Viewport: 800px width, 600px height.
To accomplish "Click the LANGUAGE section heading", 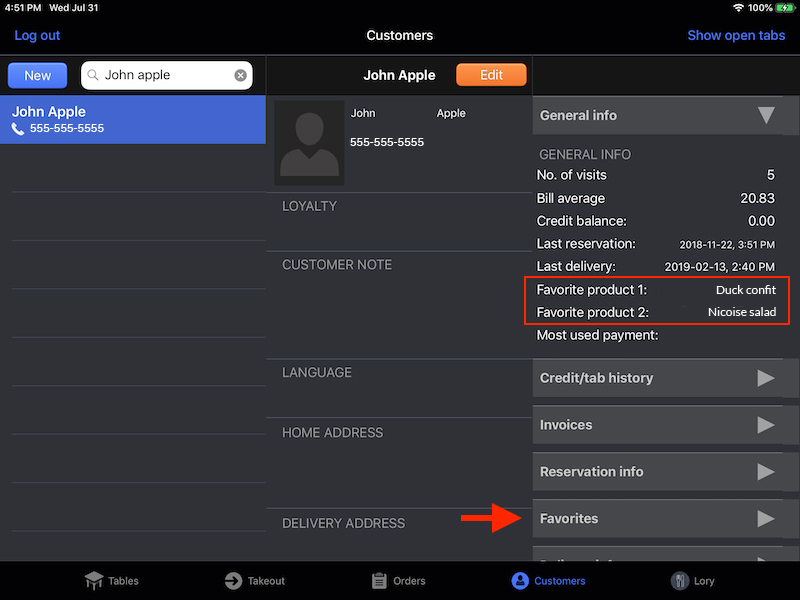I will (x=317, y=372).
